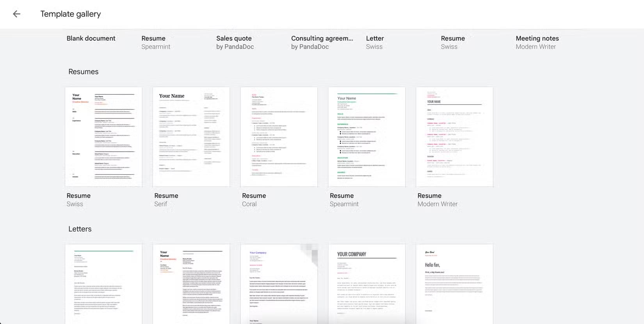Click the Template gallery title
Viewport: 644px width, 324px height.
pyautogui.click(x=71, y=14)
